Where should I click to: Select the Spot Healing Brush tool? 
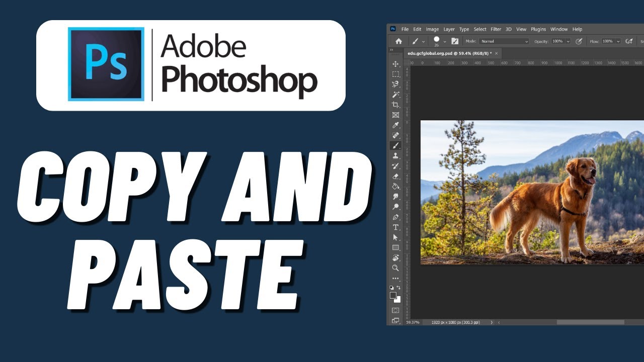[395, 135]
